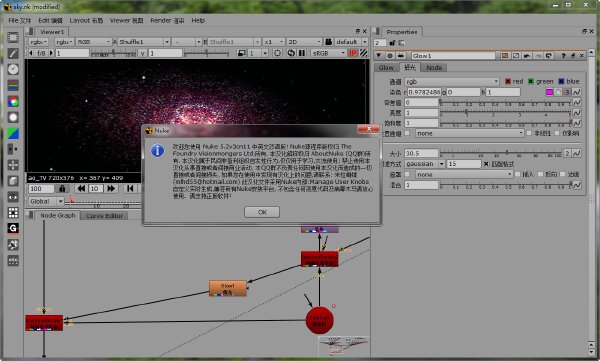Open curve menu for the 大小 size slider
Image resolution: width=600 pixels, height=361 pixels.
pyautogui.click(x=576, y=153)
